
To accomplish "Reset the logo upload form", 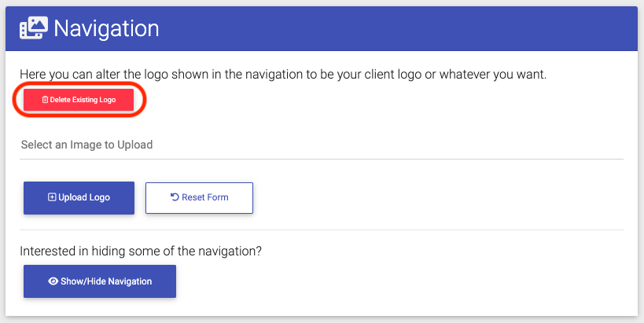I will pos(199,198).
